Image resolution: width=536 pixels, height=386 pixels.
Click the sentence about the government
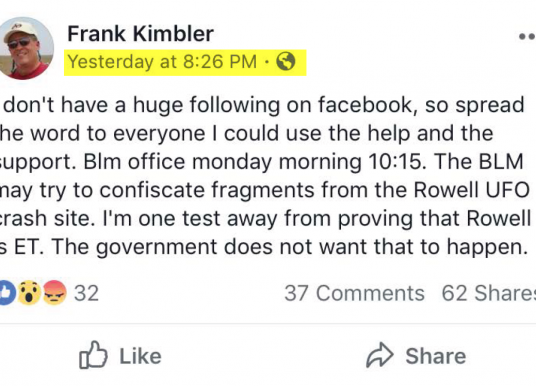pyautogui.click(x=289, y=247)
